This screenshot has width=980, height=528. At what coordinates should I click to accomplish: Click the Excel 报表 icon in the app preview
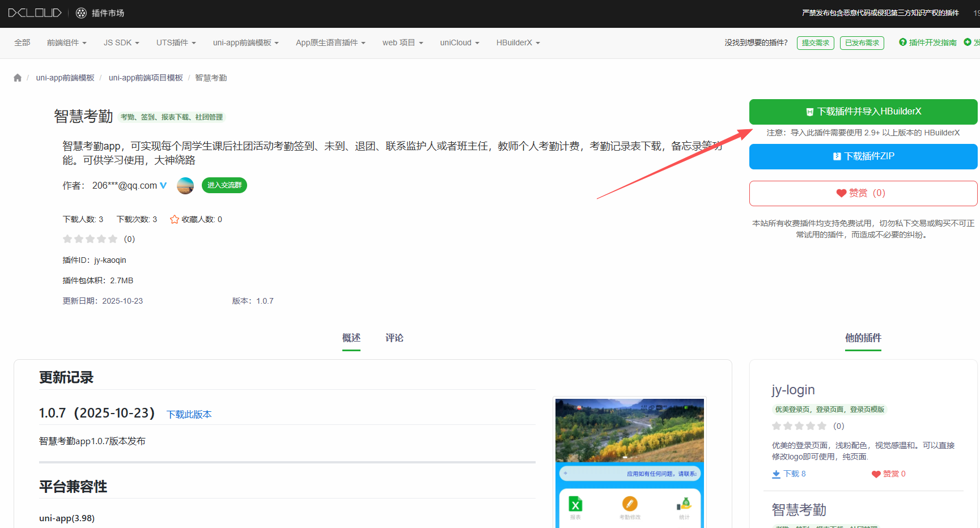575,504
